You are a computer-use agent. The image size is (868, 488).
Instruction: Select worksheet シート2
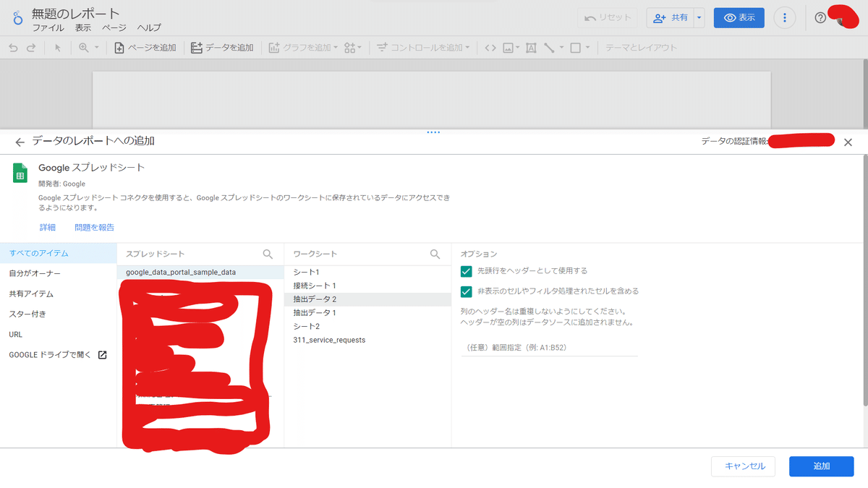pyautogui.click(x=367, y=326)
